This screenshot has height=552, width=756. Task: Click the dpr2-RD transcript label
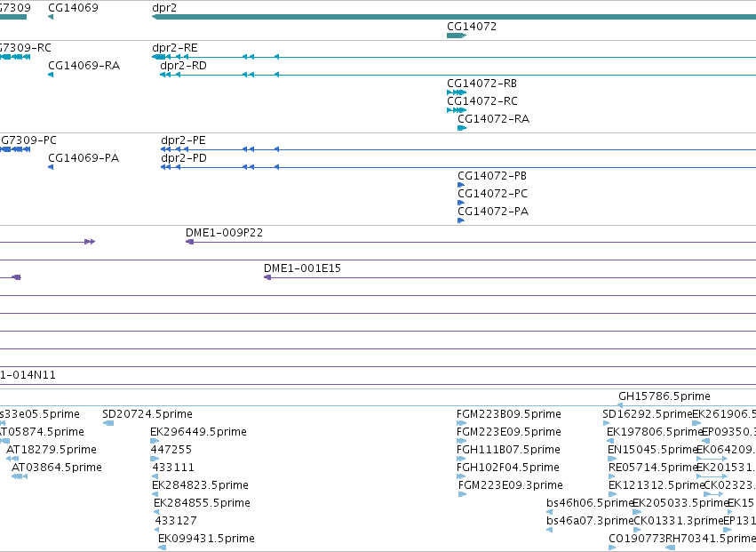tap(183, 66)
